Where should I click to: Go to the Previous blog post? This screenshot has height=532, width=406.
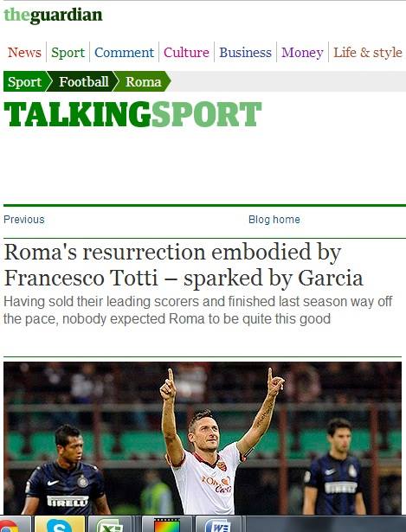(24, 220)
